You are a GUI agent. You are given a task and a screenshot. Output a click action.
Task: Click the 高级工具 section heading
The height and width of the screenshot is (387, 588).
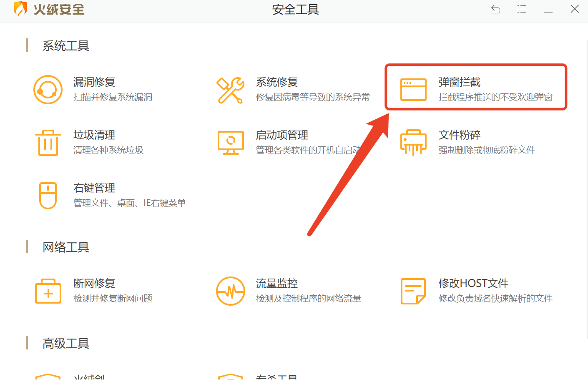point(66,344)
